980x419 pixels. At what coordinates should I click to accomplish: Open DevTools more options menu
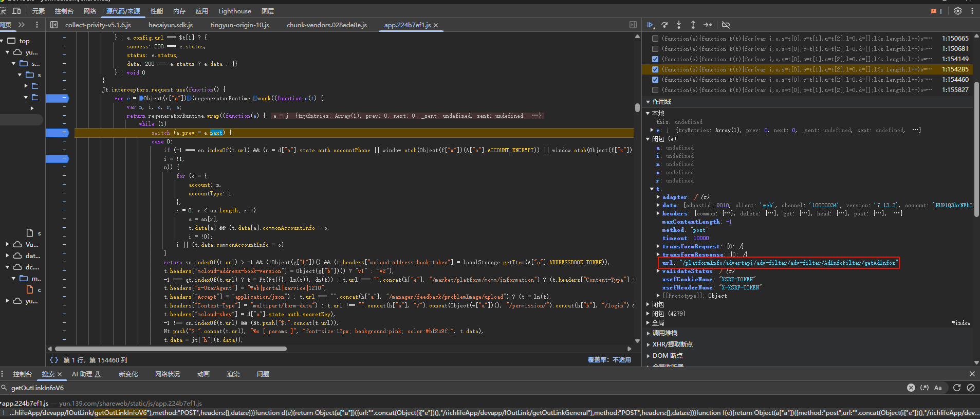click(x=972, y=11)
